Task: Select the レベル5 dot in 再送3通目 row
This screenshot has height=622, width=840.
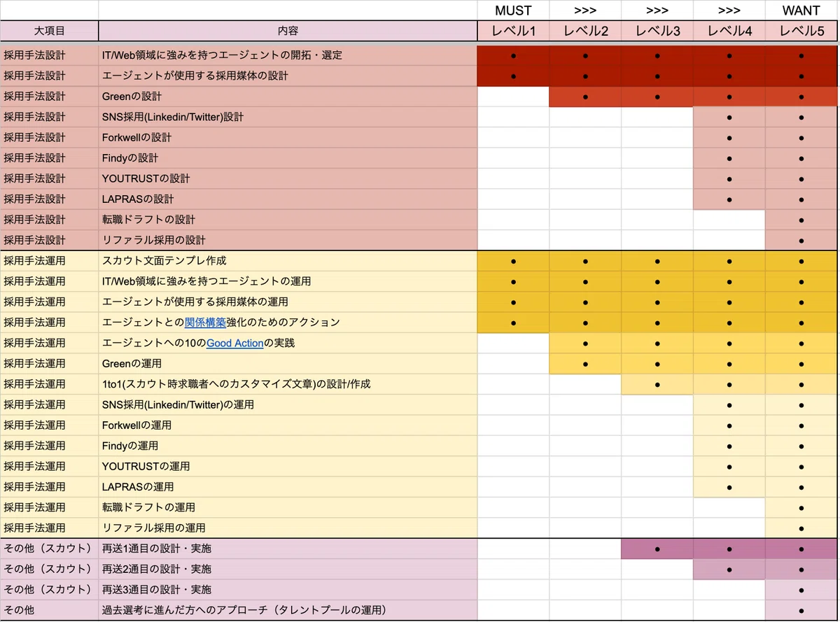Action: click(x=801, y=591)
